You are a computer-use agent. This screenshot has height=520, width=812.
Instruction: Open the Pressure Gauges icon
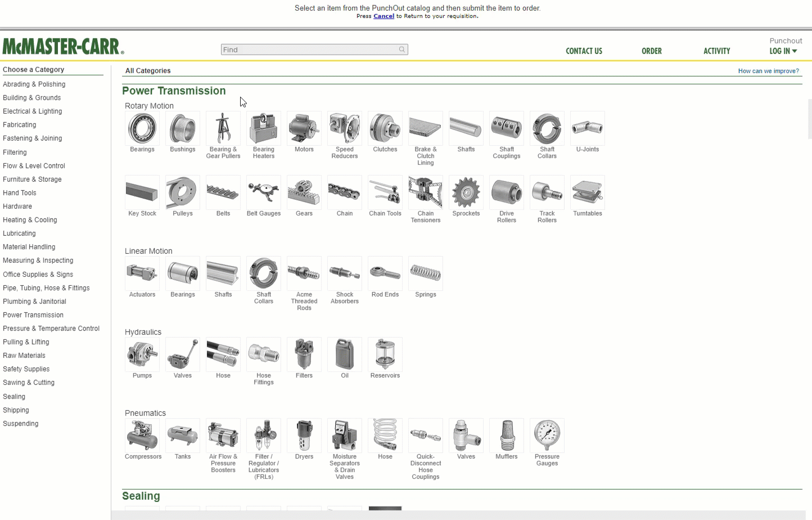[547, 436]
